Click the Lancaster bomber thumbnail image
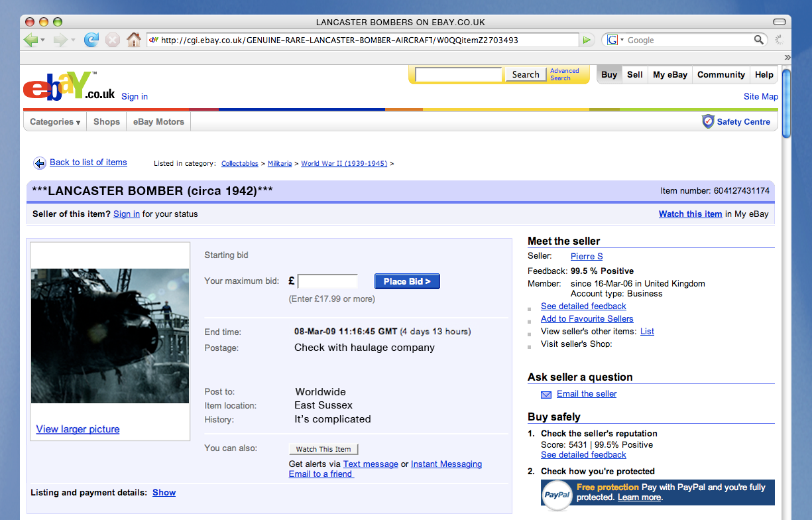Screen dimensions: 812x520 pos(110,336)
